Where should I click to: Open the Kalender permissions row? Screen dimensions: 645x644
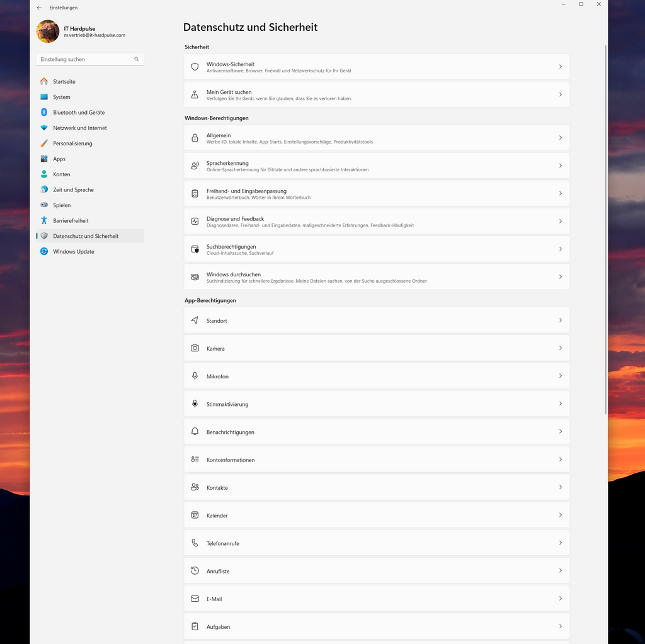[x=376, y=515]
